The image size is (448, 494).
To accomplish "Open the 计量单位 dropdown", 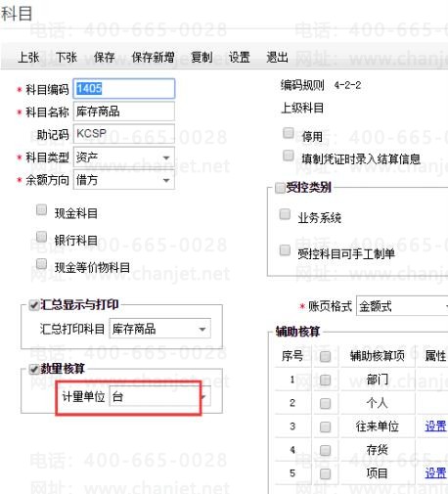I will point(159,396).
